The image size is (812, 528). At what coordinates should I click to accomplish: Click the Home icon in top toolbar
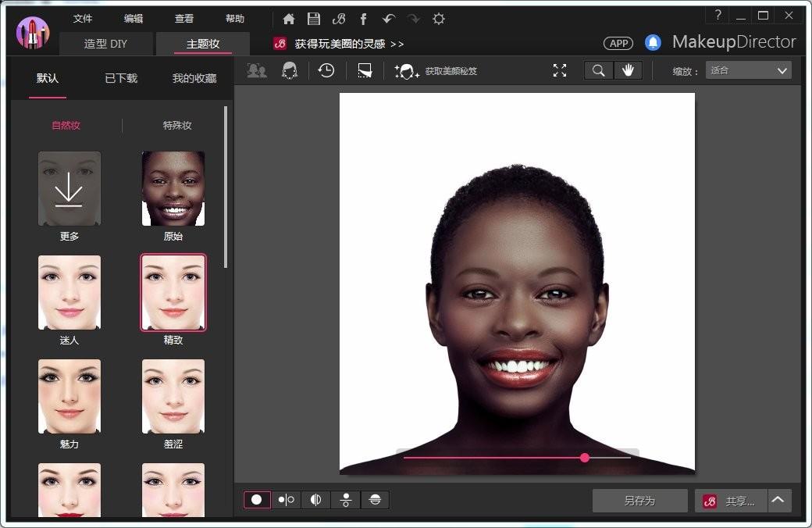pyautogui.click(x=289, y=19)
